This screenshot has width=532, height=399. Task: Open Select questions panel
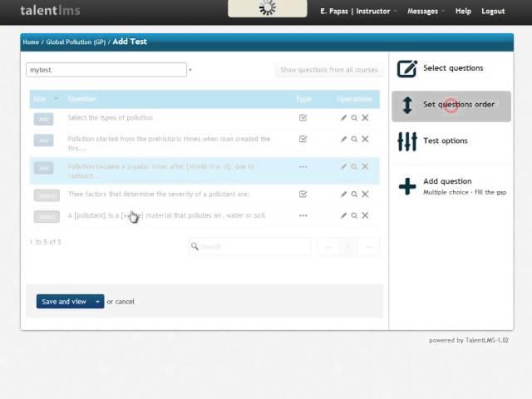point(451,68)
